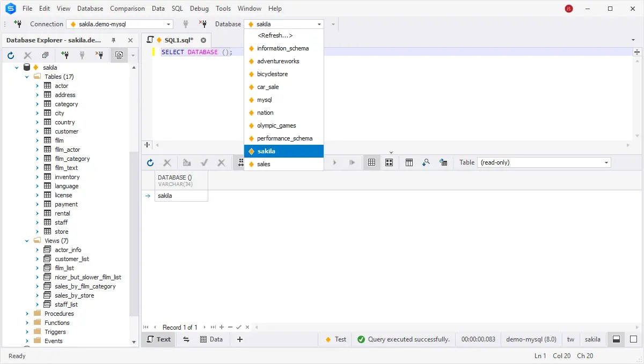Open the Connection combo box
The image size is (644, 364).
pos(120,24)
